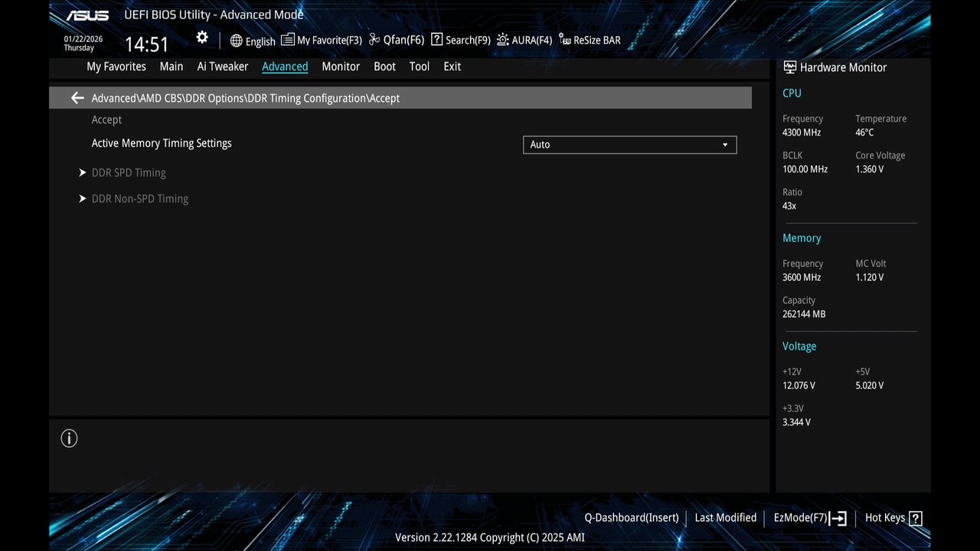Open the ReSize BAR option
The height and width of the screenshot is (551, 980).
click(x=589, y=41)
